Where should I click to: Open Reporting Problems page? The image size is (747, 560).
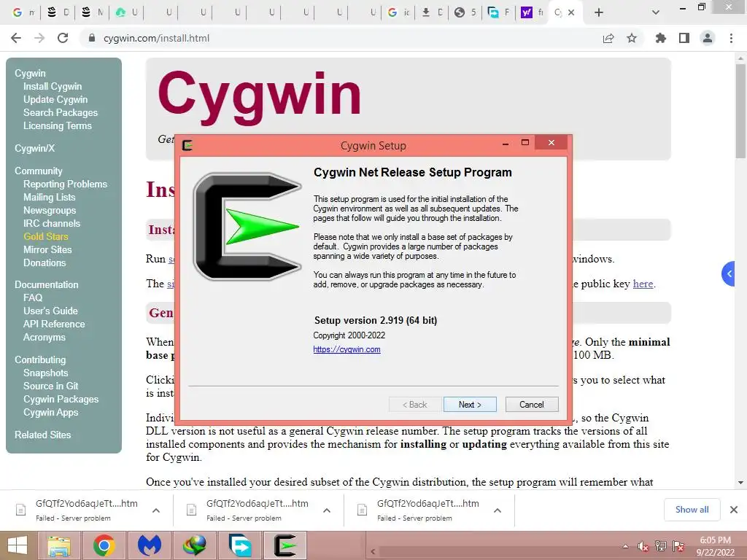[x=65, y=184]
